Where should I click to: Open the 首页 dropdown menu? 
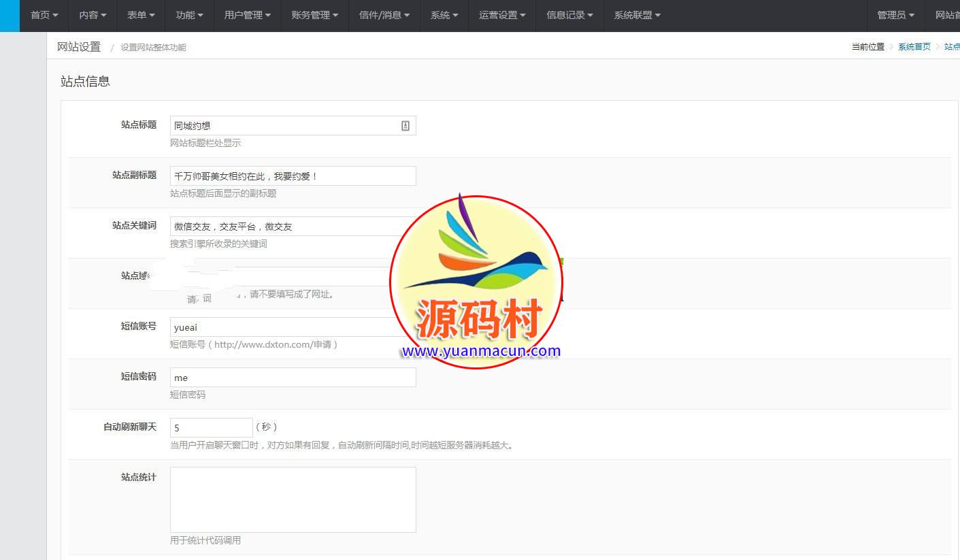pyautogui.click(x=44, y=15)
